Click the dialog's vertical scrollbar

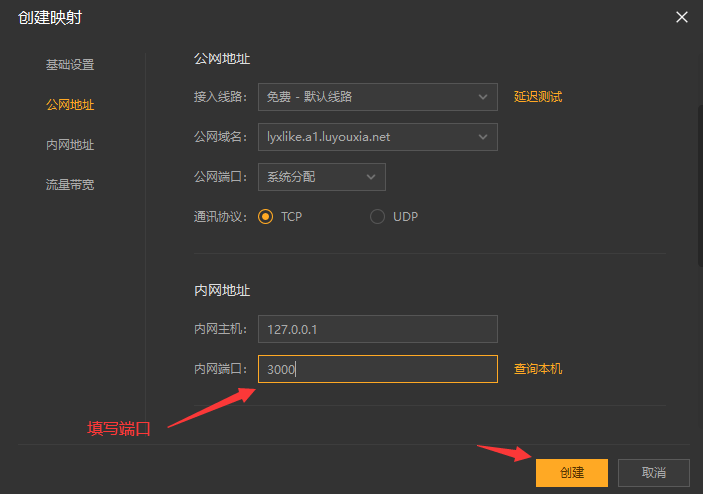(700, 186)
